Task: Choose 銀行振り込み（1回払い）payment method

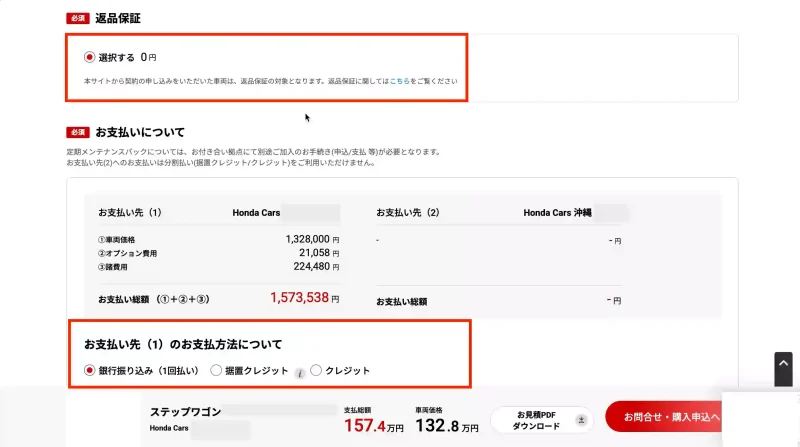Action: pyautogui.click(x=89, y=370)
